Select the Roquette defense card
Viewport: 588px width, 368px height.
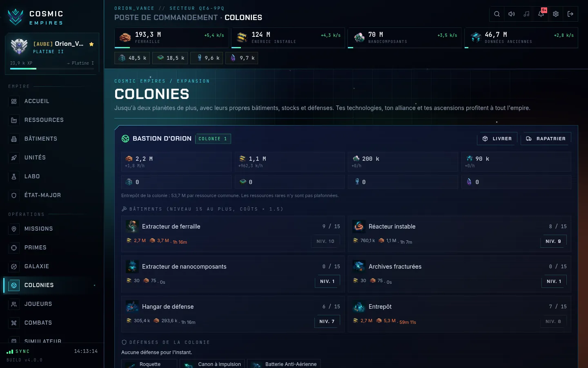coord(149,364)
